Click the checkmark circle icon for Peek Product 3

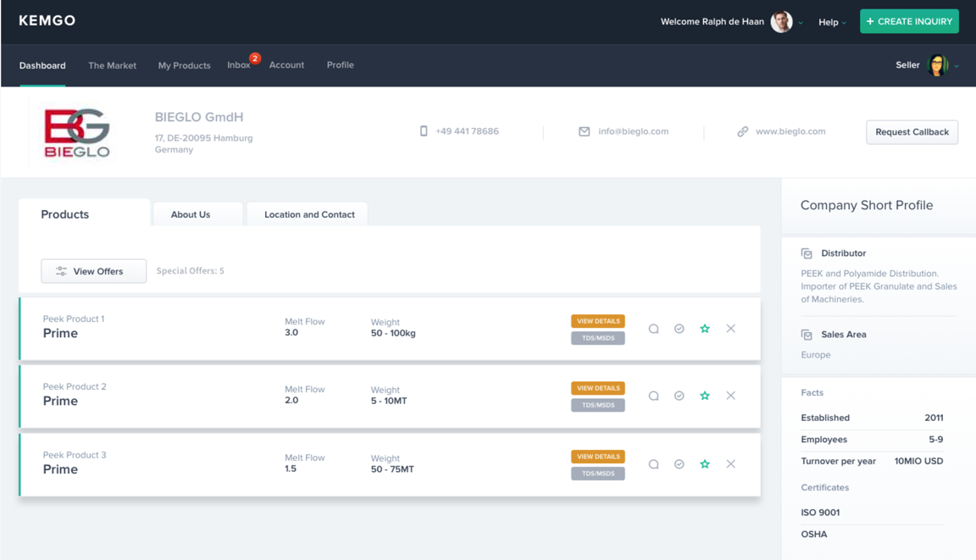tap(679, 464)
